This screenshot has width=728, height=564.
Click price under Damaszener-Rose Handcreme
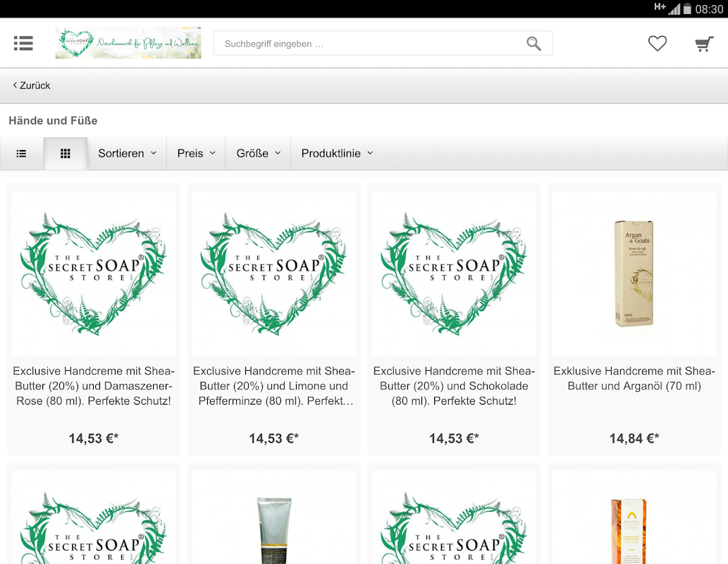[93, 438]
